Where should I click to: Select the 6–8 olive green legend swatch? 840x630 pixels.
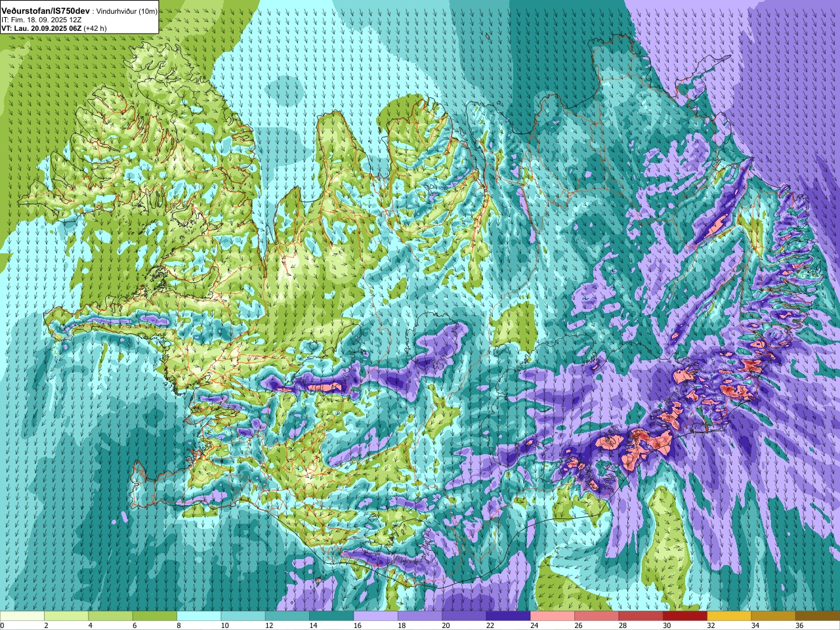155,616
